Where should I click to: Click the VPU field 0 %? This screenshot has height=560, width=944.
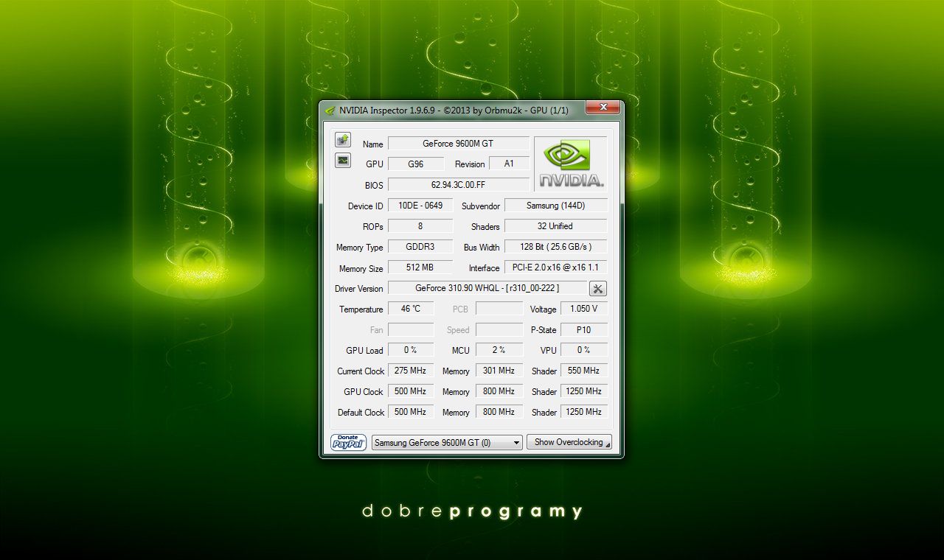pyautogui.click(x=584, y=350)
